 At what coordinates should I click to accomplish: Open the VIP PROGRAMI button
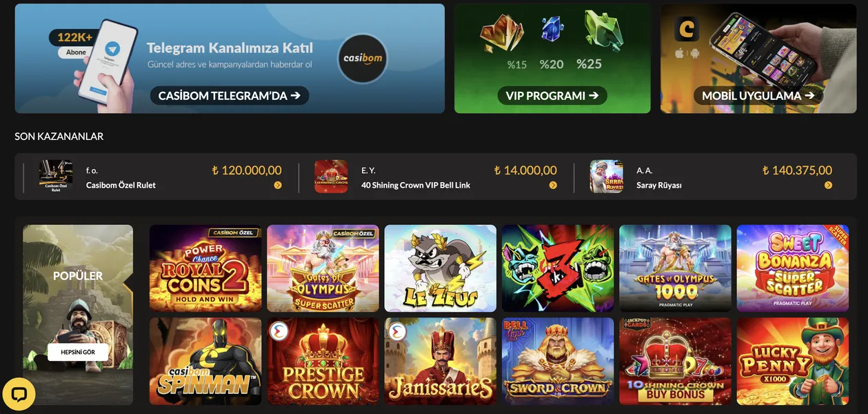pyautogui.click(x=552, y=95)
